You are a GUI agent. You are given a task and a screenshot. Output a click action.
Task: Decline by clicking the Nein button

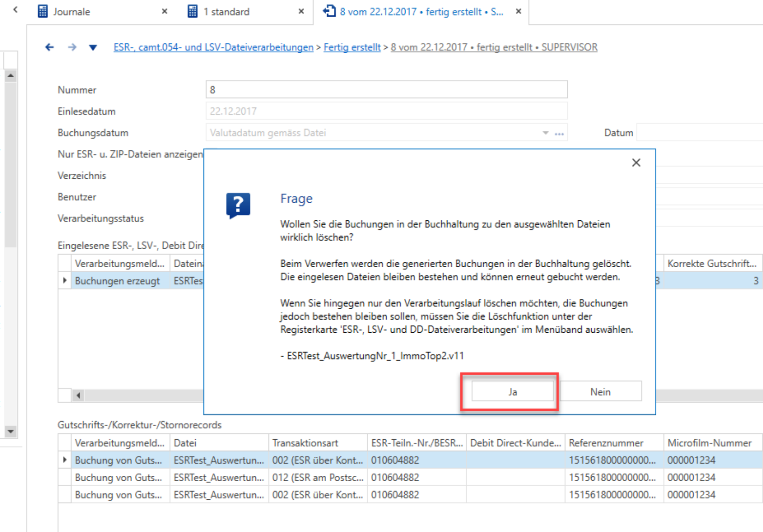point(600,391)
